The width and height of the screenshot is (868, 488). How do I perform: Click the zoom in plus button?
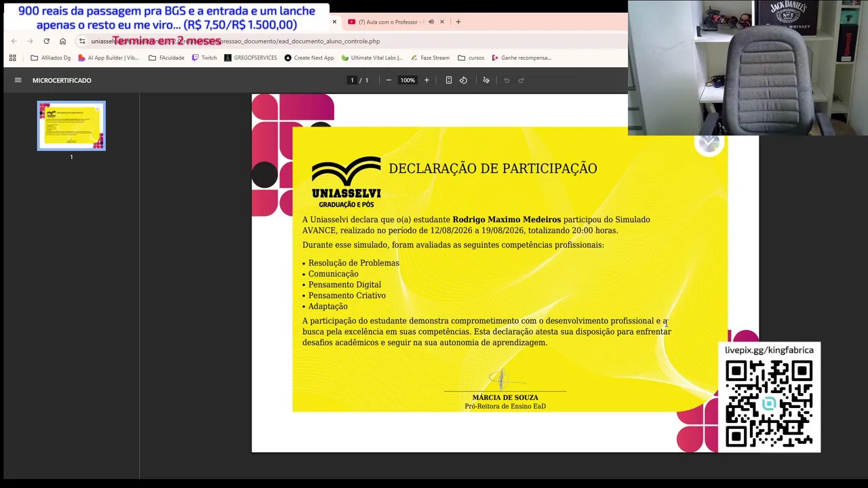(427, 80)
